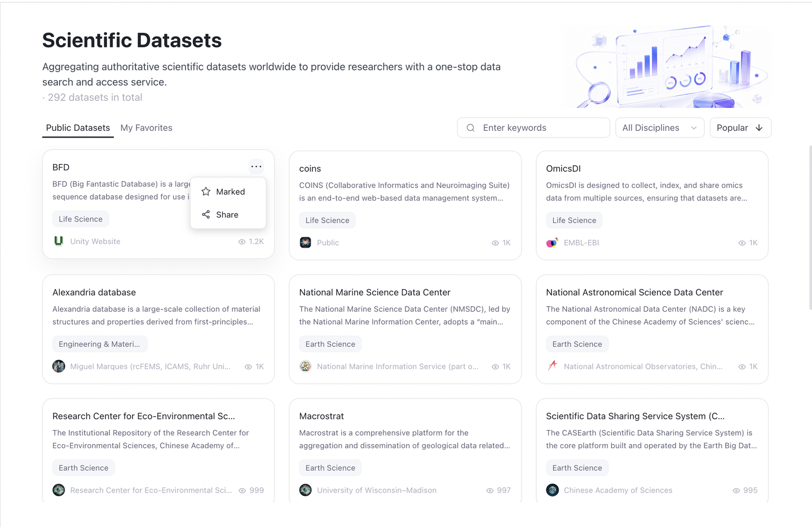This screenshot has height=527, width=812.
Task: Click the share icon in popup menu
Action: pos(206,215)
